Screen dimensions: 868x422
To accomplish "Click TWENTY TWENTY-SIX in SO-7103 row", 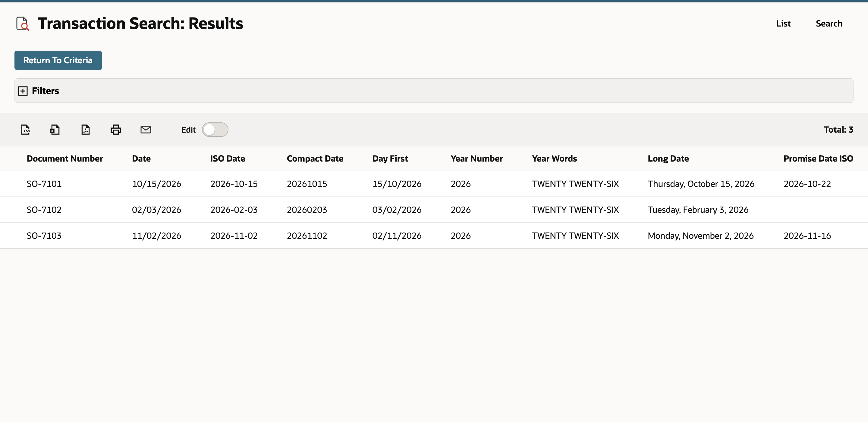I will coord(575,236).
